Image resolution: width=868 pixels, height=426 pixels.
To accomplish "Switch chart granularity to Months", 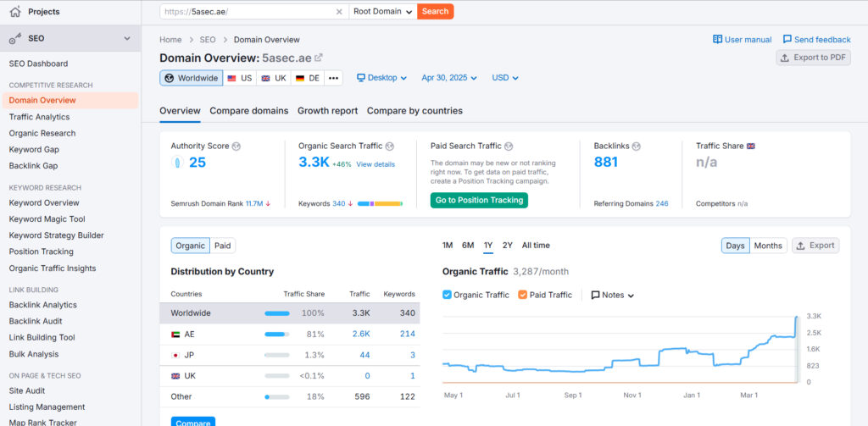I will [x=768, y=246].
